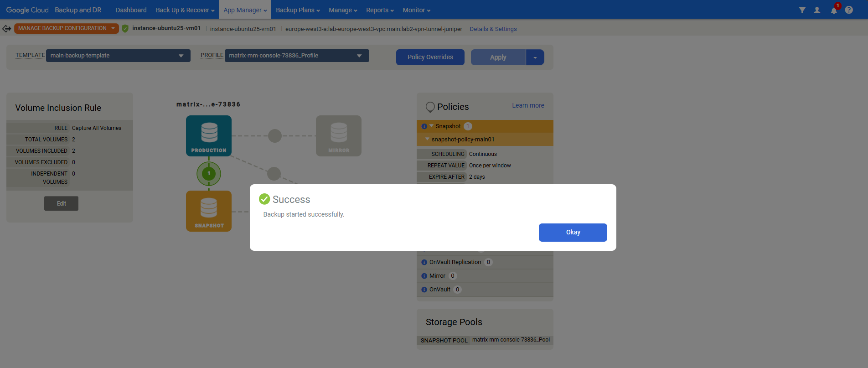Open the Manage menu
Image resolution: width=868 pixels, height=368 pixels.
tap(343, 10)
